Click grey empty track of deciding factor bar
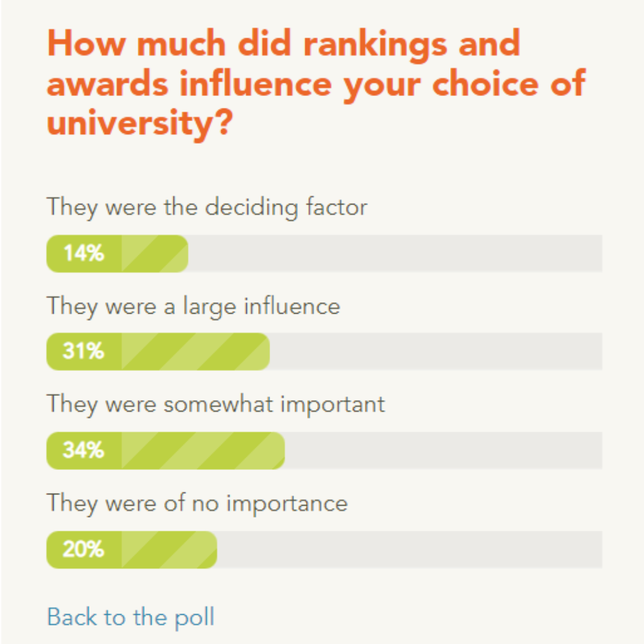 [394, 253]
